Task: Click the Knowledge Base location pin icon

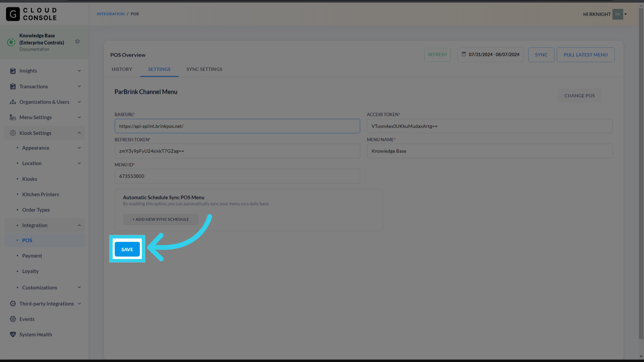Action: [11, 42]
